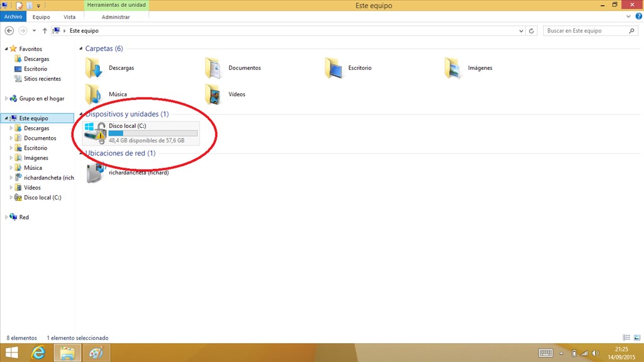The width and height of the screenshot is (644, 362).
Task: Open the Administrar ribbon tab
Action: pyautogui.click(x=115, y=17)
